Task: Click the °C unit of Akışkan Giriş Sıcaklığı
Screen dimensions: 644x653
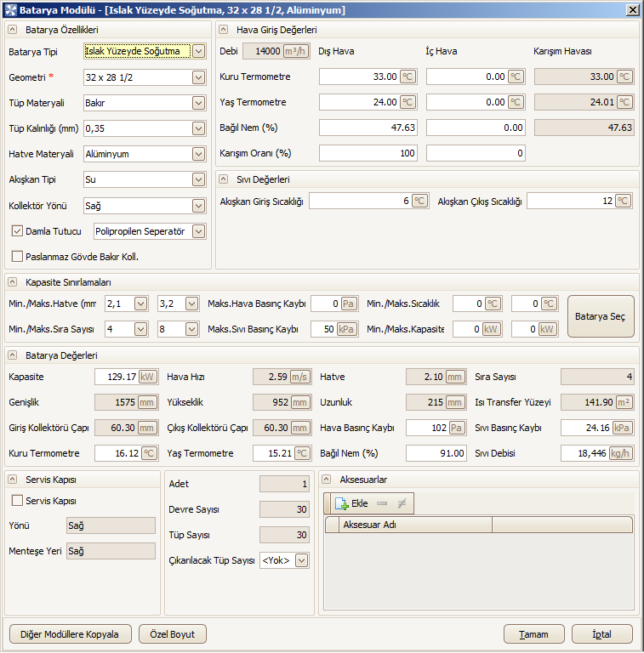Action: pyautogui.click(x=419, y=202)
